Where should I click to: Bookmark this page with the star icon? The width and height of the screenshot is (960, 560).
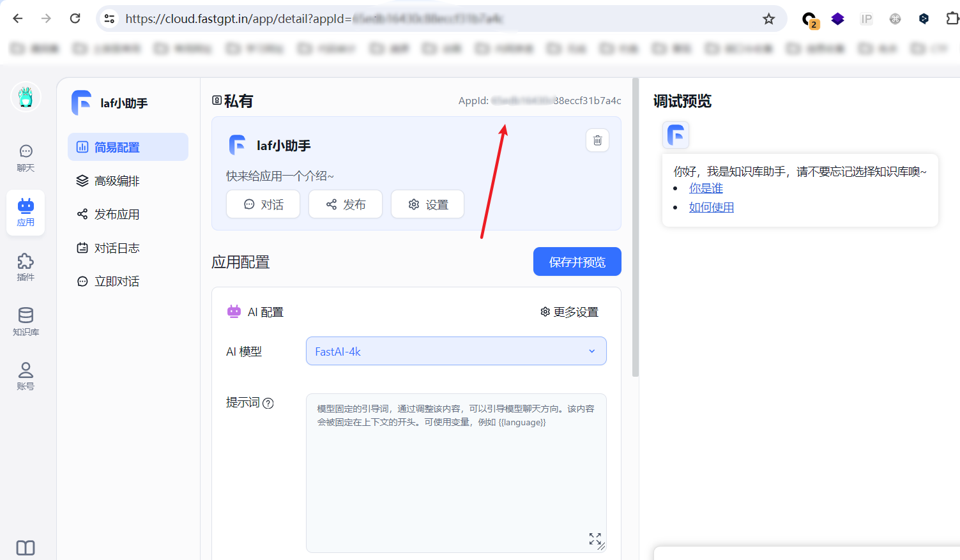(x=768, y=19)
